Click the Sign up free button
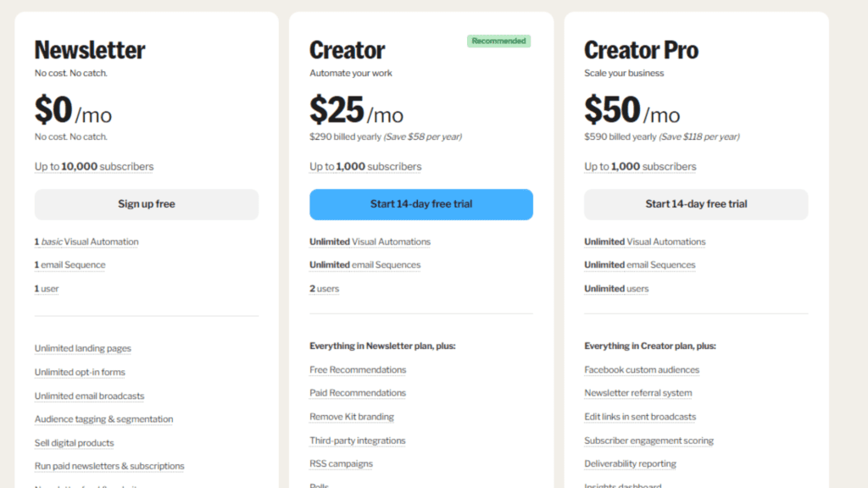The width and height of the screenshot is (868, 488). tap(147, 204)
